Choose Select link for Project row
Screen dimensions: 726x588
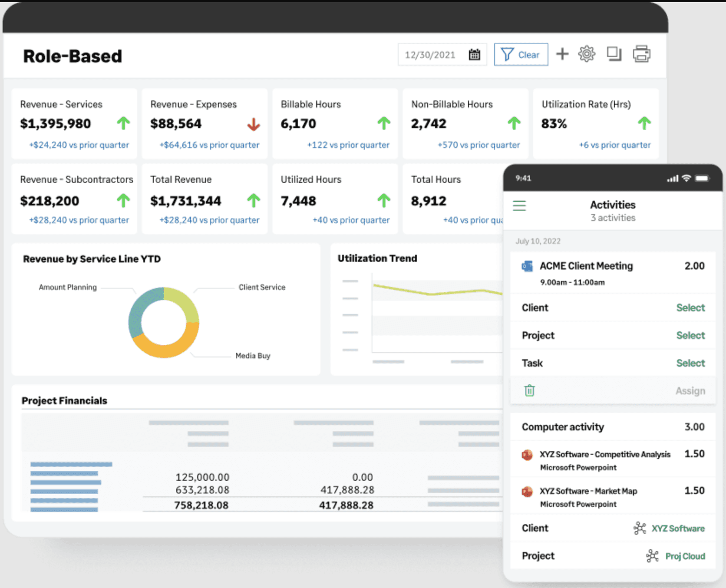pyautogui.click(x=690, y=336)
